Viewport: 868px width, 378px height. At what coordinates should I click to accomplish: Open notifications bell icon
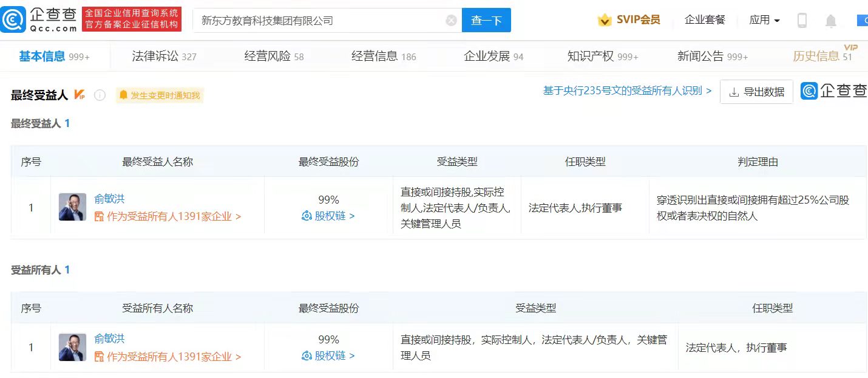[831, 21]
